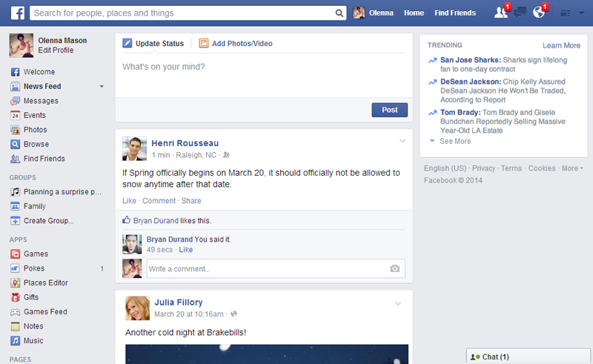This screenshot has height=364, width=593.
Task: Open the messages speech-bubble icon in top bar
Action: (x=520, y=13)
